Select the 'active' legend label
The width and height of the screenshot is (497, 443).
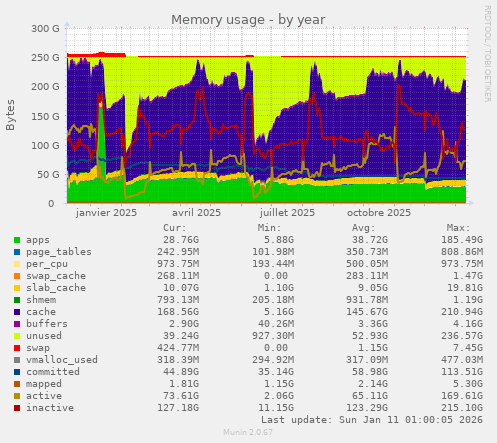[x=44, y=396]
